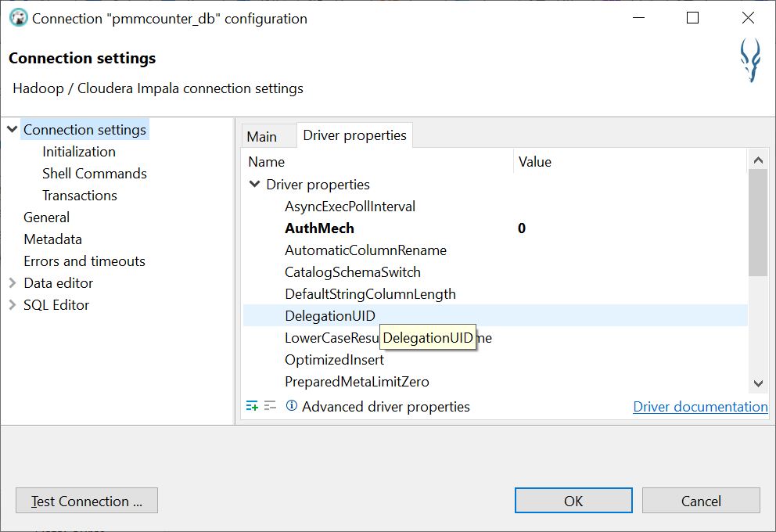Collapse the Driver properties group
Image resolution: width=776 pixels, height=532 pixels.
[254, 185]
